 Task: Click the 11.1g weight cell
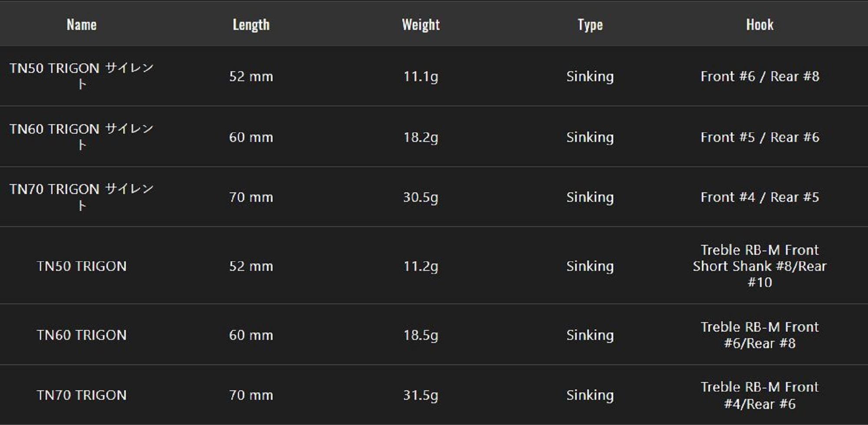click(421, 76)
